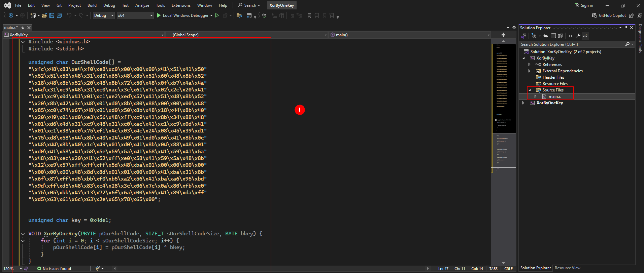This screenshot has height=273, width=644.
Task: Switch views icon in Solution Explorer toolbar
Action: 524,36
